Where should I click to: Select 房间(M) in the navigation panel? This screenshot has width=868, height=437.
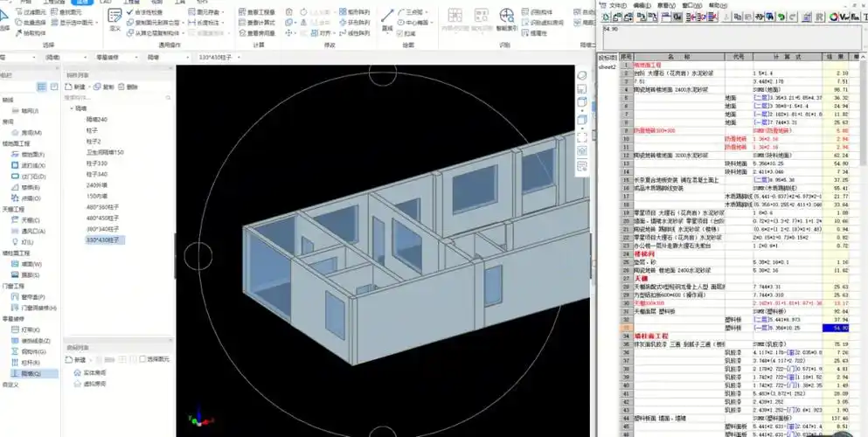click(28, 133)
